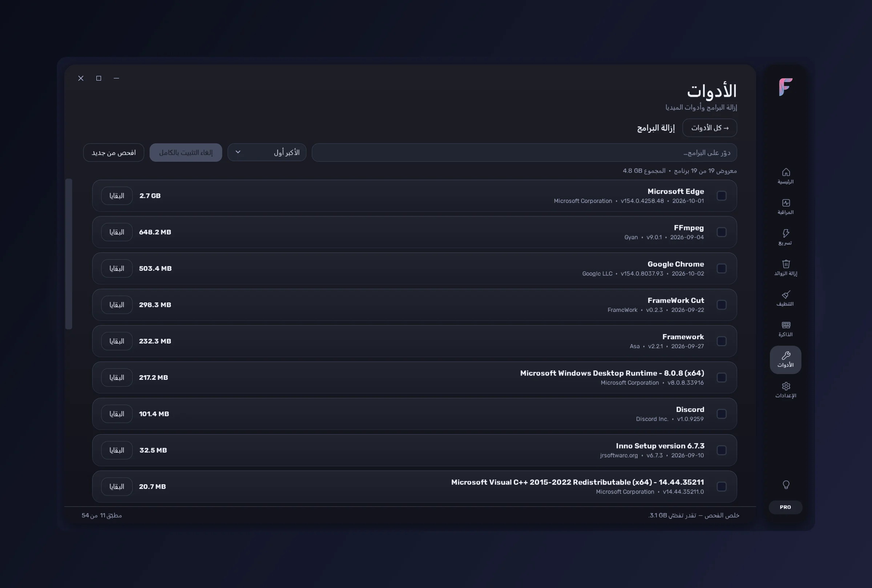This screenshot has height=588, width=872.
Task: Click the 4.8 GB total summary text
Action: pos(644,171)
